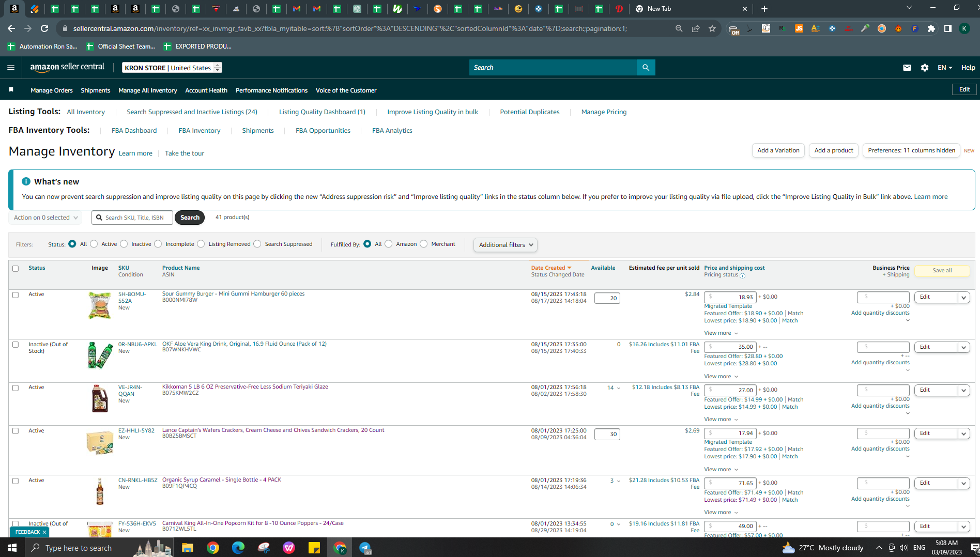Close the FEEDBACK tab with X
Screen dimensions: 980x557
44,532
